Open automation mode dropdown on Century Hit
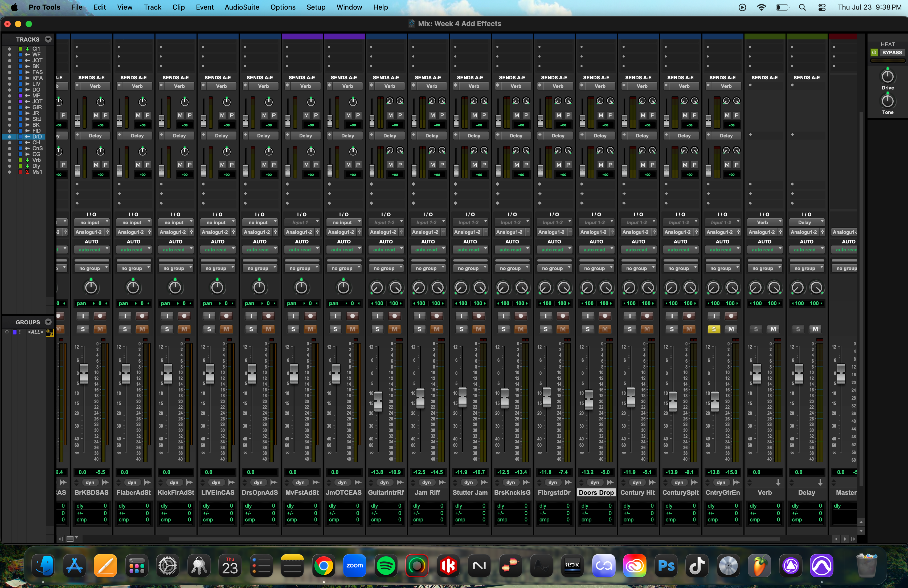Image resolution: width=908 pixels, height=588 pixels. [x=638, y=250]
